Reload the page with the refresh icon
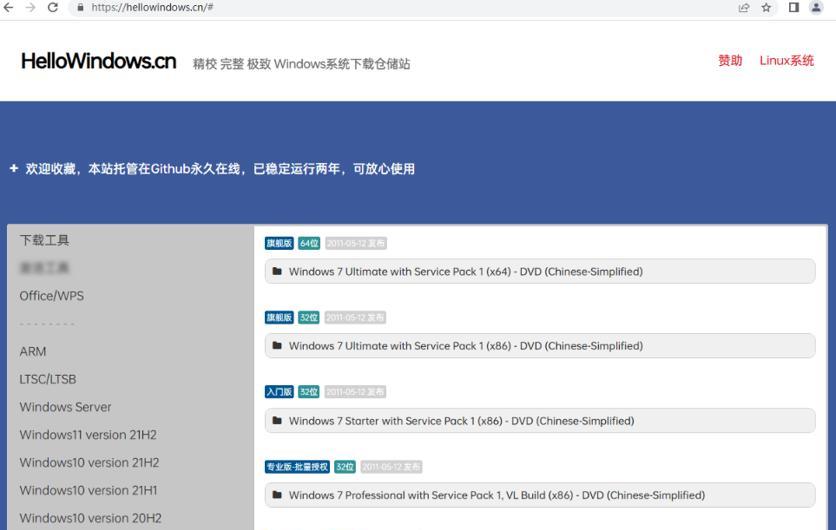Screen dimensions: 836x530 [52, 7]
